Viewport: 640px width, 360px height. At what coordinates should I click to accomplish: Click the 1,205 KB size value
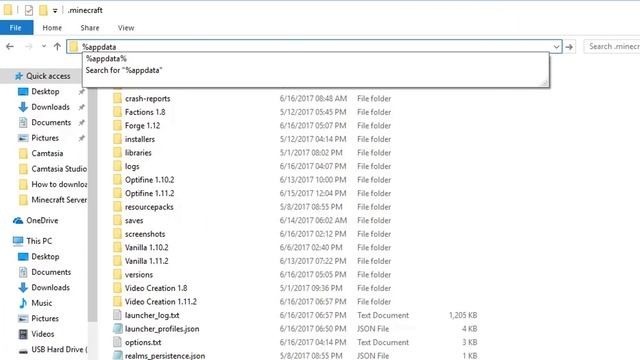coord(463,315)
